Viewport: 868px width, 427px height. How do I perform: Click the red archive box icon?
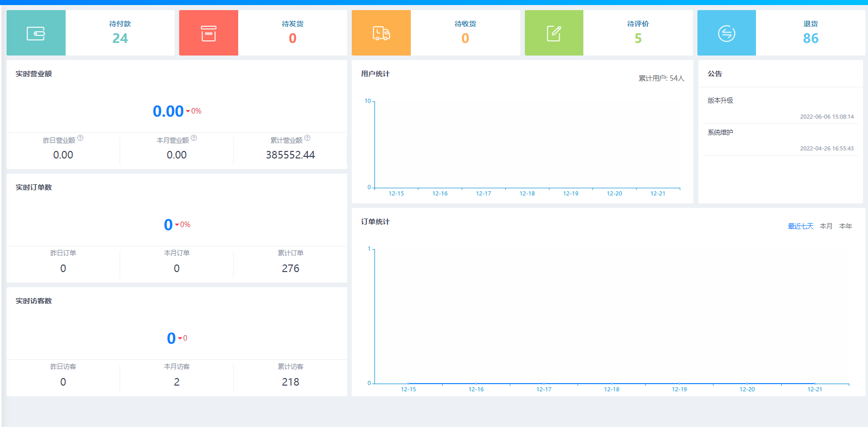(x=208, y=33)
